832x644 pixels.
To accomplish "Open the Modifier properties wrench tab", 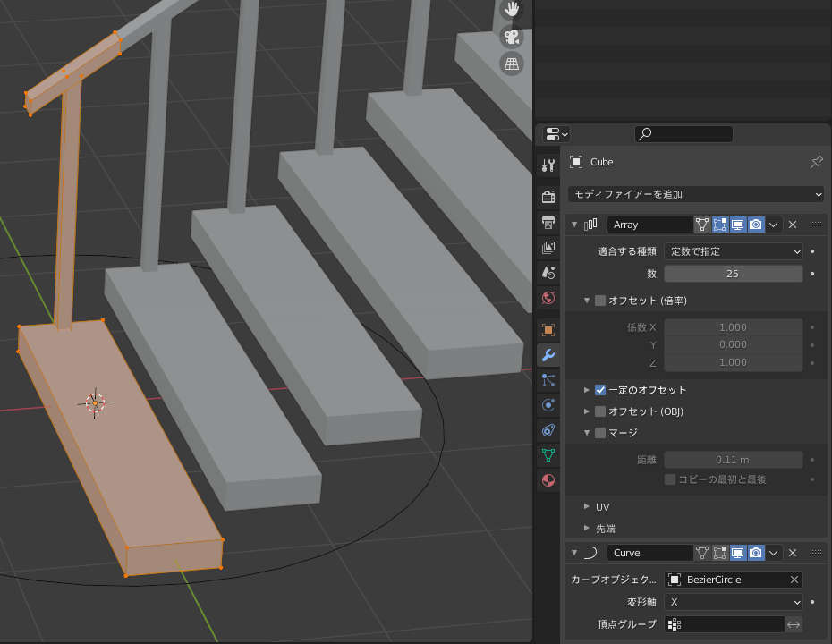I will click(548, 355).
